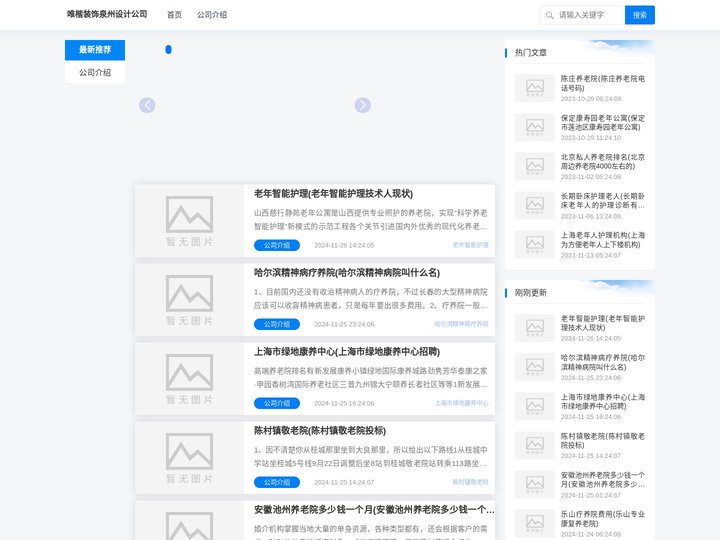Open thumbnail of 上海市绿地康养中心 main article
720x540 pixels.
coord(189,378)
